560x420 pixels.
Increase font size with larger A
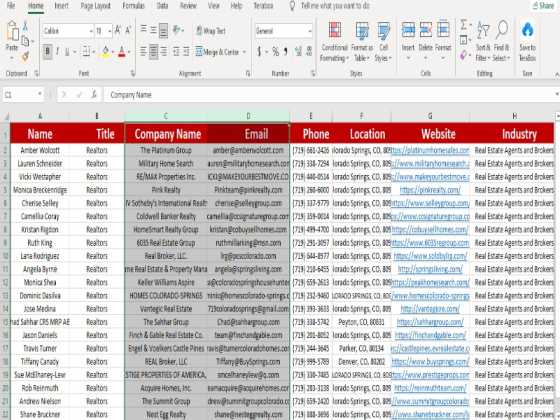[x=118, y=31]
